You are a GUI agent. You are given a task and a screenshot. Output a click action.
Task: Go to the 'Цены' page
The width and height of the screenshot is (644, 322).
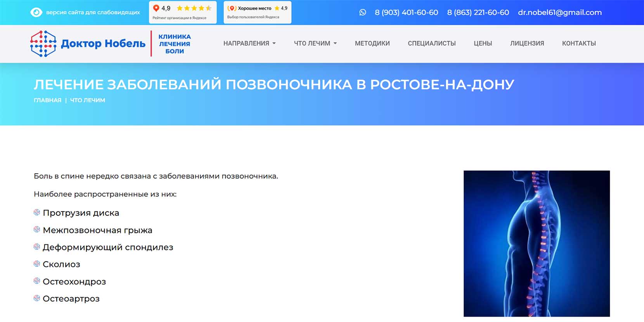coord(483,43)
